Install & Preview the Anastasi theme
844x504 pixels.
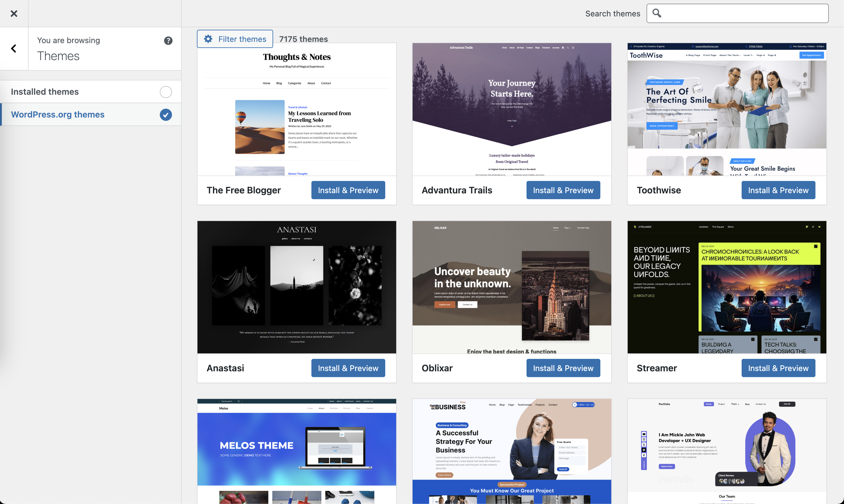pos(348,368)
